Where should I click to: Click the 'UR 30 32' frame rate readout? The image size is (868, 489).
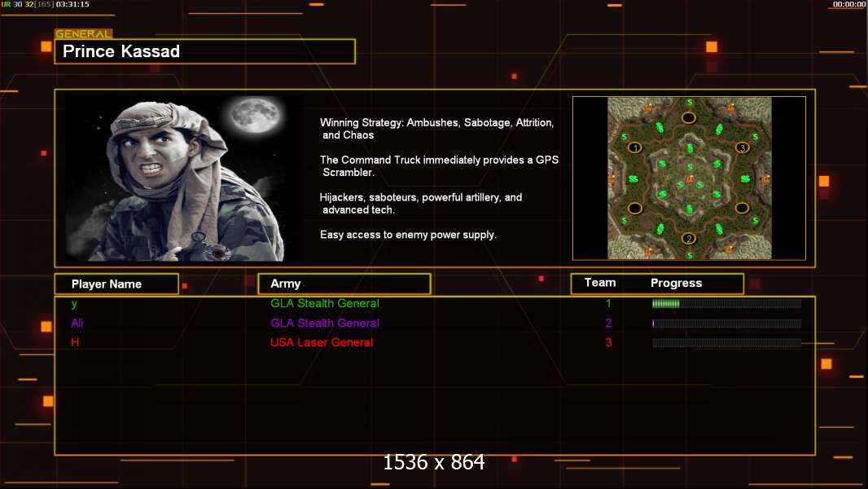pos(17,4)
